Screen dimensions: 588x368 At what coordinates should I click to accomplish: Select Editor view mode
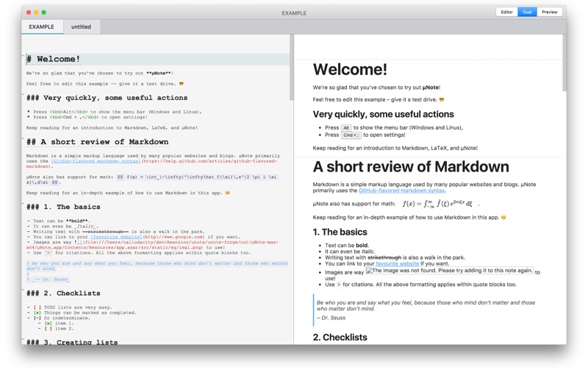click(506, 12)
